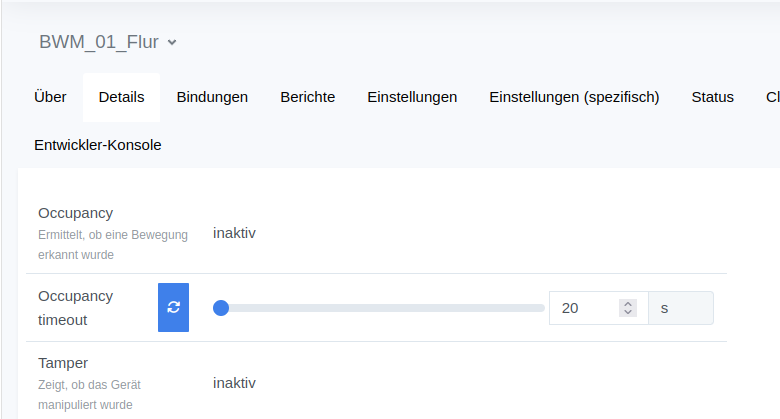This screenshot has height=419, width=780.
Task: Click the middle of the timeout slider track
Action: click(382, 308)
